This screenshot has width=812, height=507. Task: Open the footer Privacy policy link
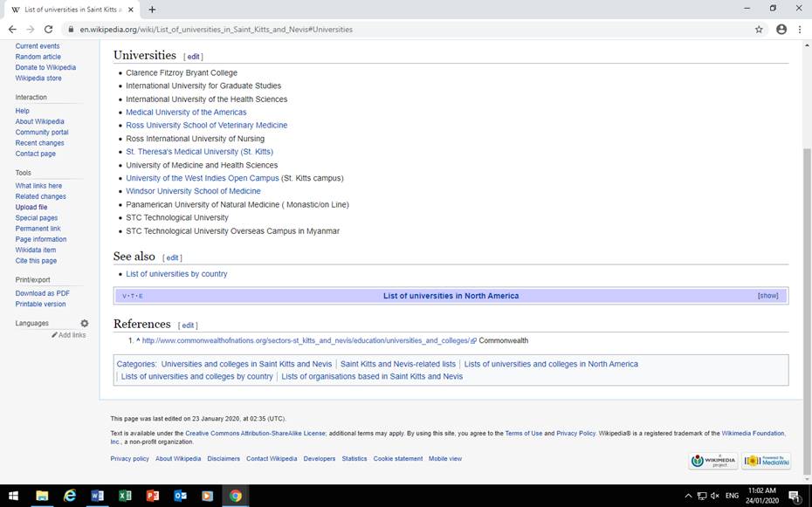129,459
